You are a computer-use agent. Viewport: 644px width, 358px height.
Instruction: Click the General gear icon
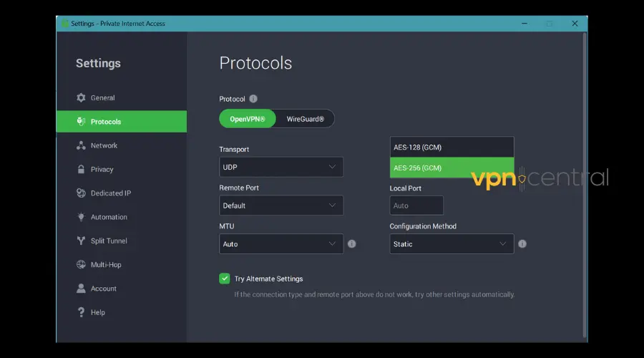tap(81, 98)
